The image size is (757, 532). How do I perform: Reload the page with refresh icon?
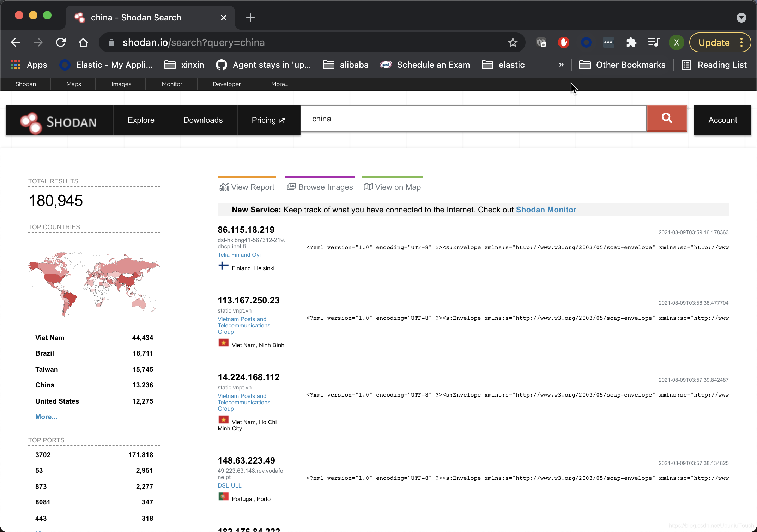point(61,43)
